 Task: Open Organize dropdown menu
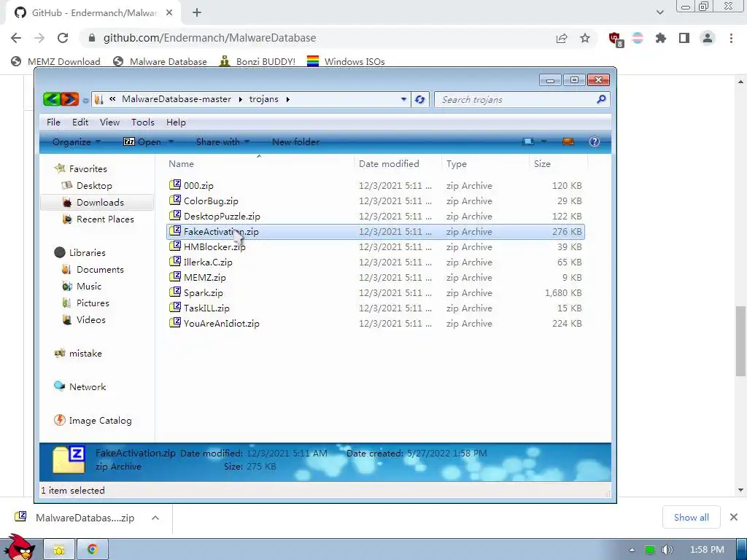[x=76, y=141]
